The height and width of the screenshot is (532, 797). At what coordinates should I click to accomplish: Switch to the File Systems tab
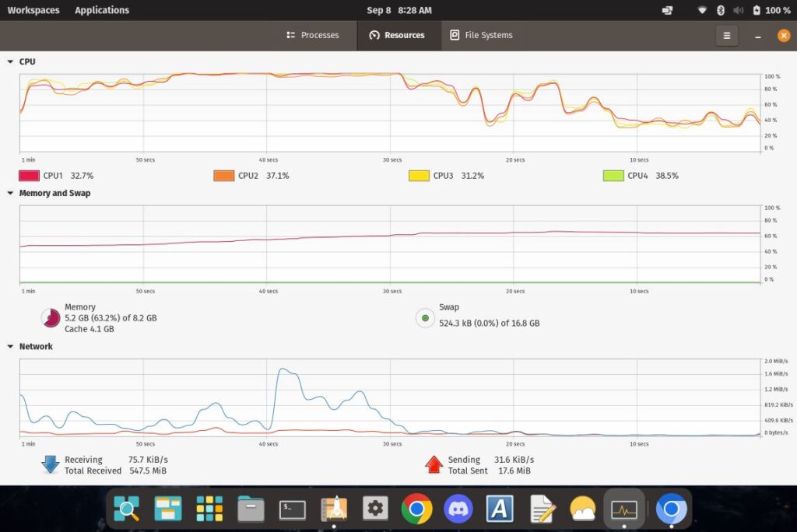point(481,35)
